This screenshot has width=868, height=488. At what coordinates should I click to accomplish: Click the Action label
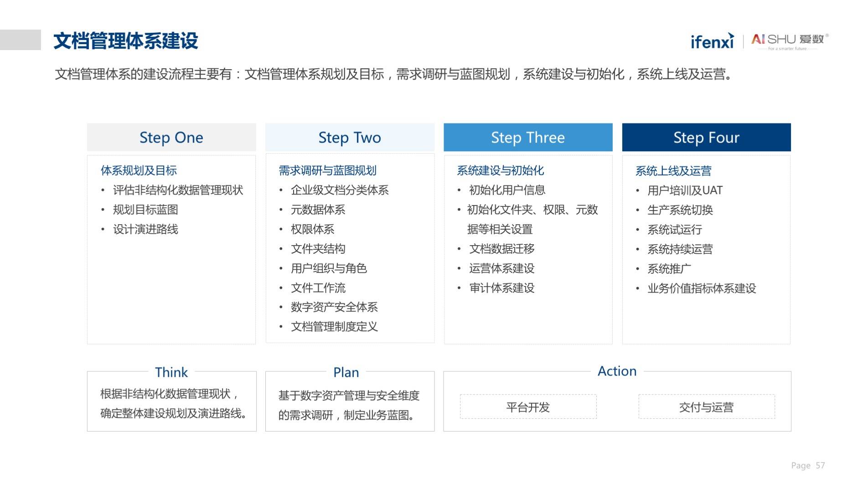click(617, 371)
